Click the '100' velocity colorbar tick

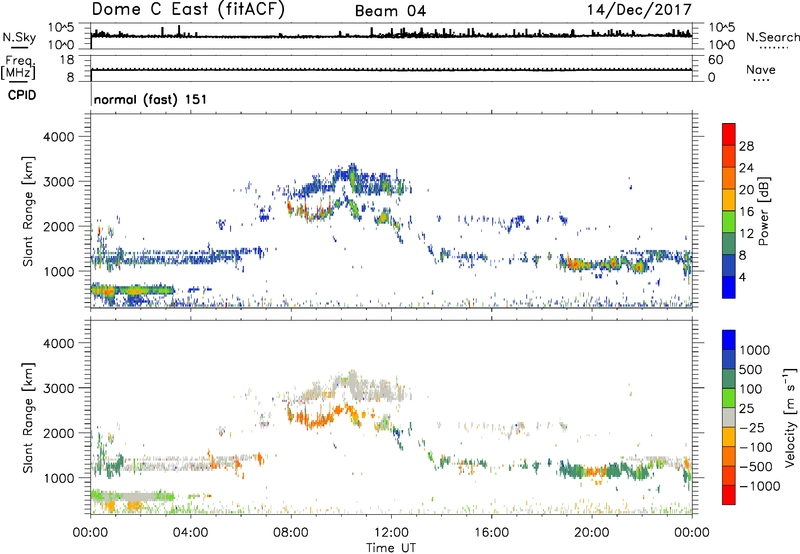point(751,389)
